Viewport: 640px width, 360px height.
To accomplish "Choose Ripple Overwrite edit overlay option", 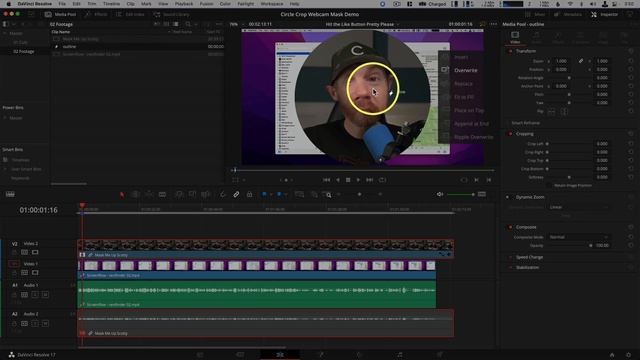I will [x=473, y=137].
